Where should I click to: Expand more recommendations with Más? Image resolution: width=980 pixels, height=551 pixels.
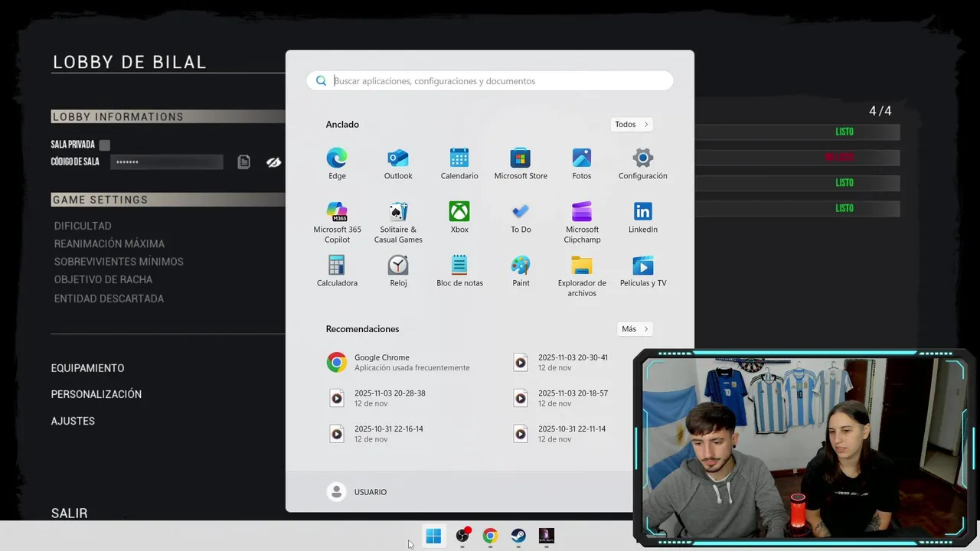[635, 329]
